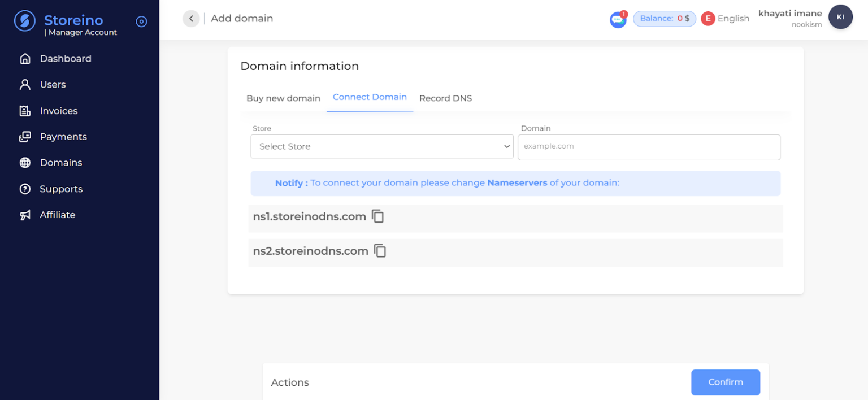Open Invoices from the sidebar
Screen dimensions: 868x400
pos(59,111)
